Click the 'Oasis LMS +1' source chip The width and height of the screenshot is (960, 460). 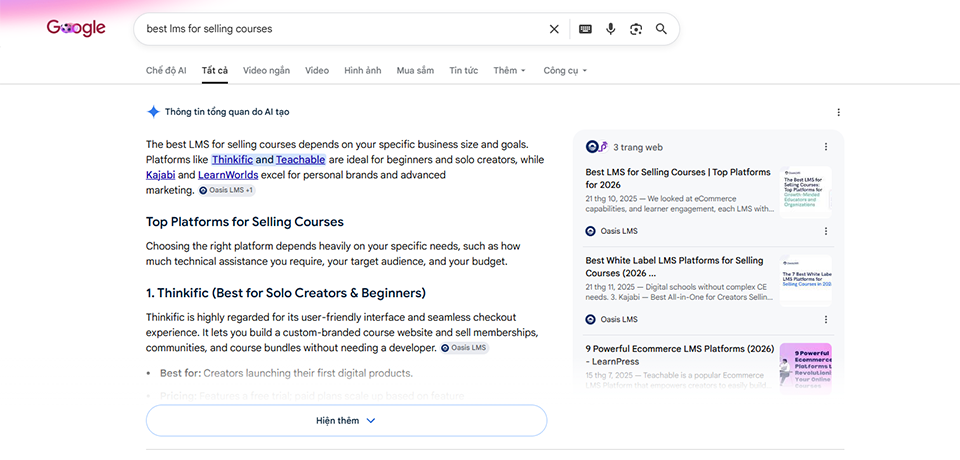(227, 190)
